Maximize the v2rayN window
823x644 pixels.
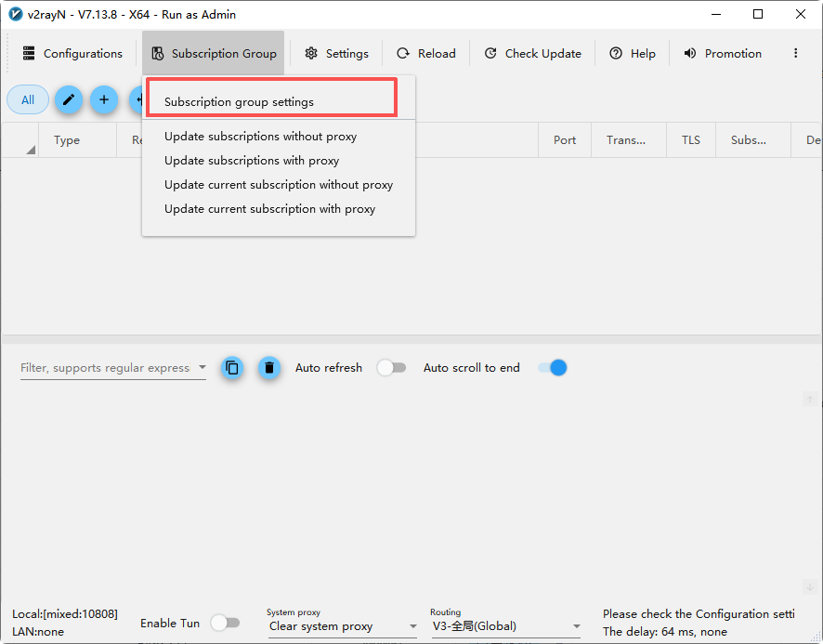click(x=758, y=14)
